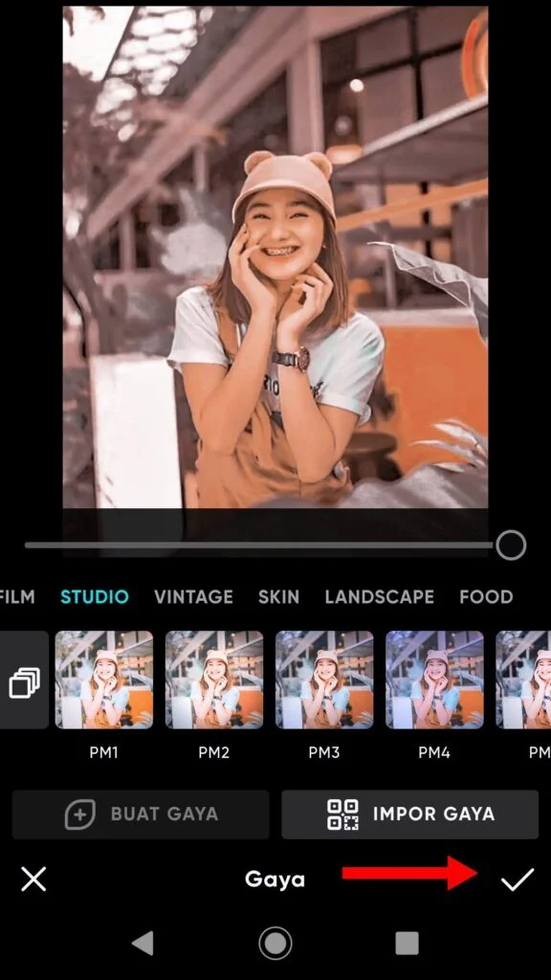This screenshot has height=980, width=551.
Task: Cancel the style edit with X icon
Action: click(x=33, y=879)
